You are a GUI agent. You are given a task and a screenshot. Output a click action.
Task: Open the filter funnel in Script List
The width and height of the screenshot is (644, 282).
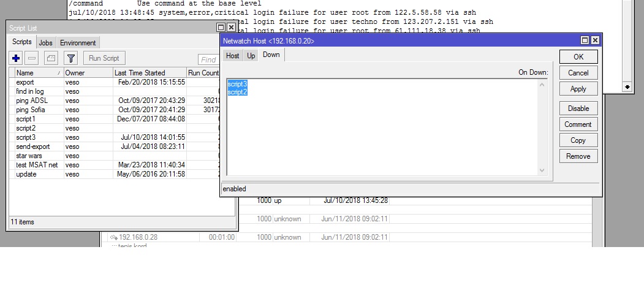[x=71, y=58]
